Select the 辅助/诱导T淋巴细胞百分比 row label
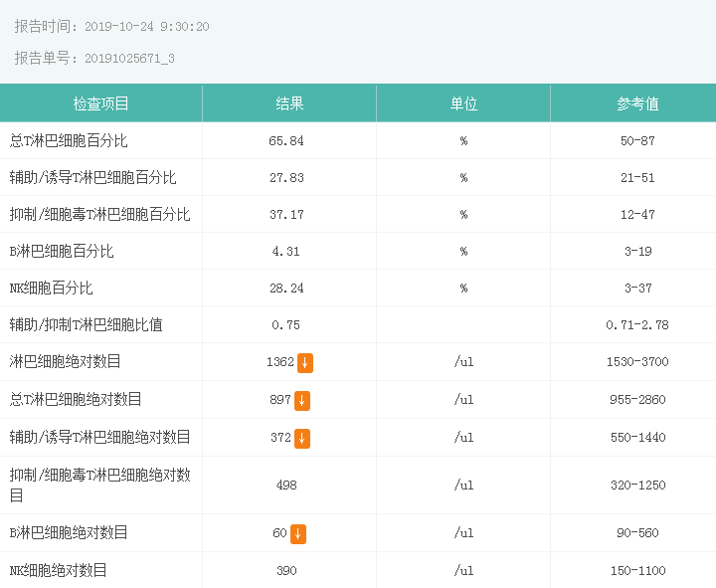Image resolution: width=716 pixels, height=588 pixels. click(92, 177)
